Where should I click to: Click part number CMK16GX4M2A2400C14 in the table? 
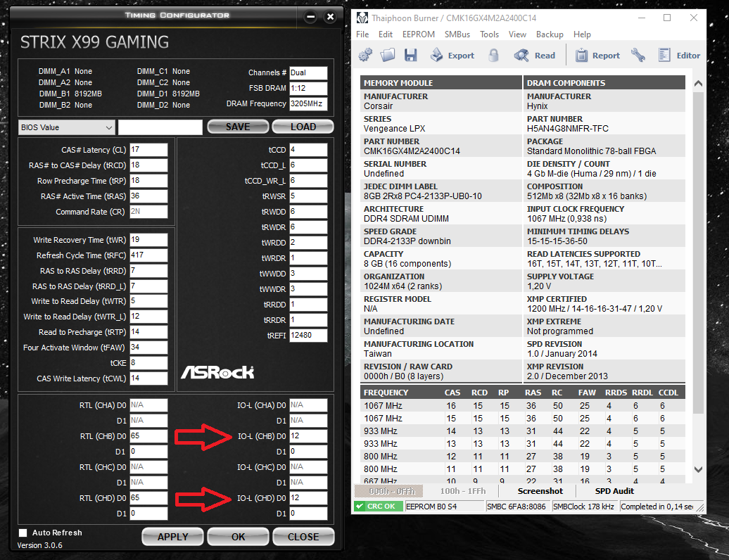[412, 151]
